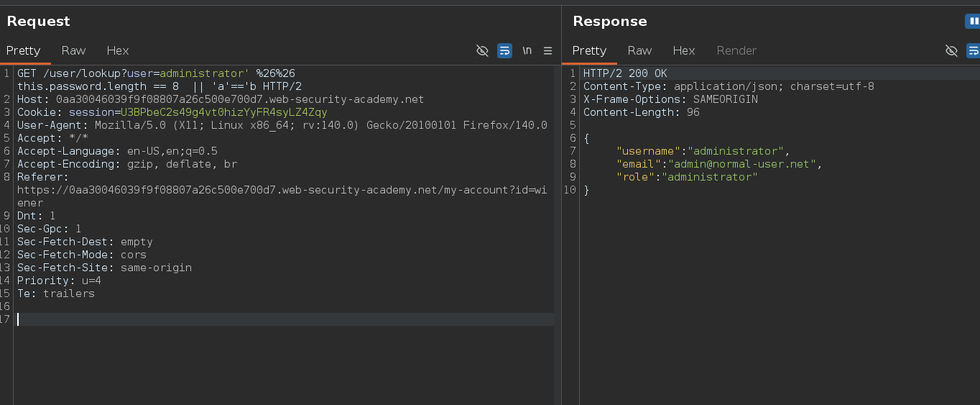
Task: Click the 'Accept: */*' header
Action: (x=52, y=138)
